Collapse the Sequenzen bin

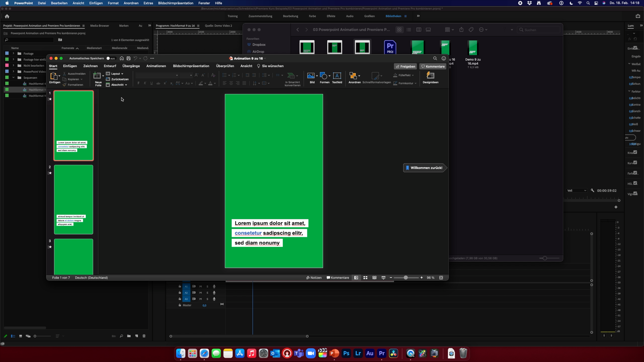13,77
